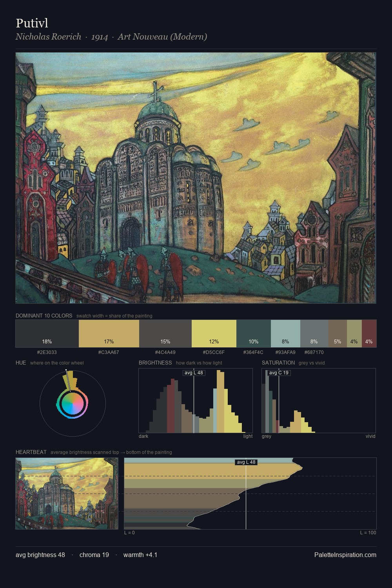
Task: Click the hex label #C3AA67
Action: [x=109, y=352]
